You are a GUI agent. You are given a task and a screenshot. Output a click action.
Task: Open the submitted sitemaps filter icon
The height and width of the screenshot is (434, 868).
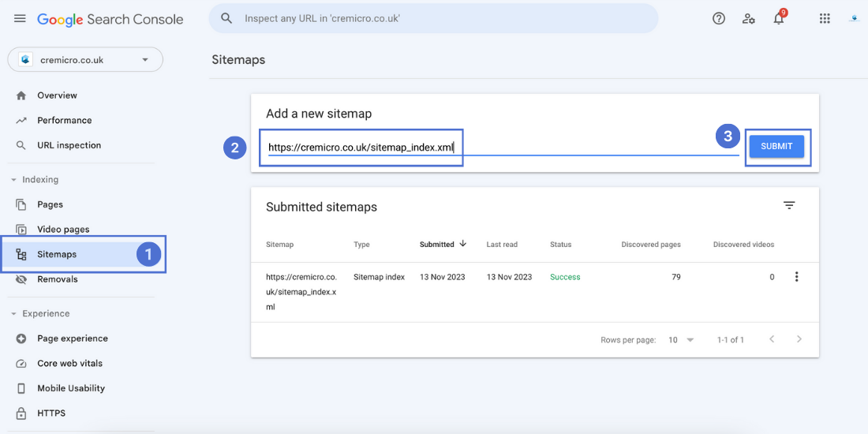click(789, 205)
